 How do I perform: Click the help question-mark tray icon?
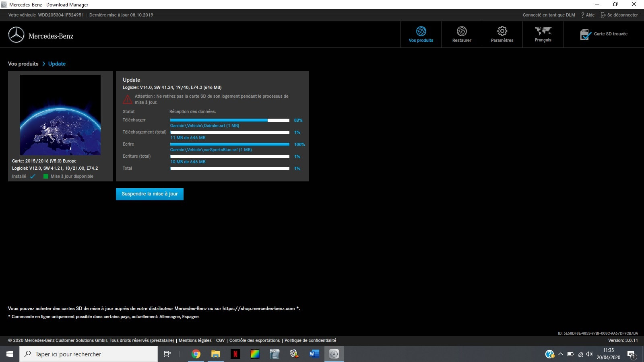[549, 354]
